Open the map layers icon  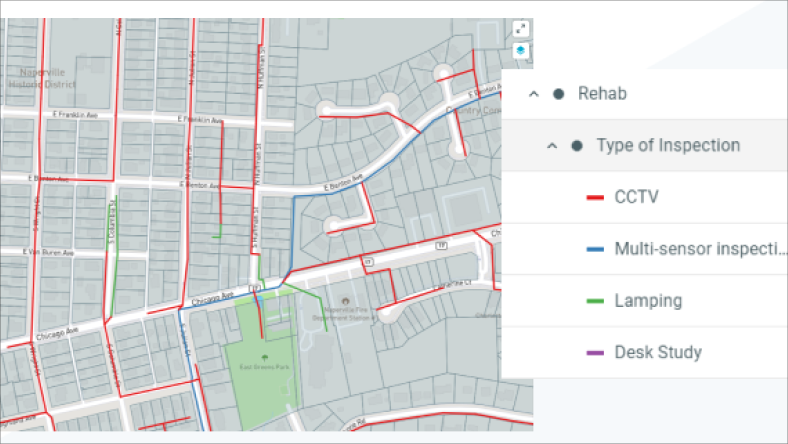[521, 50]
